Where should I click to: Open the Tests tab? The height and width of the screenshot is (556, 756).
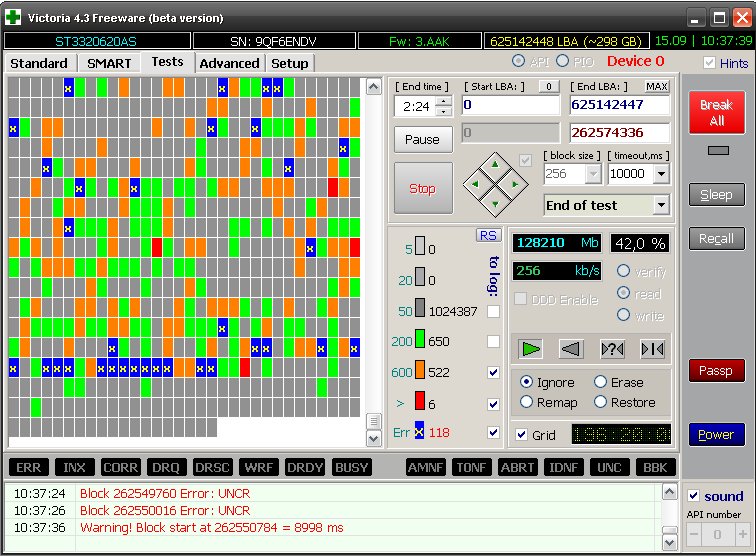[x=167, y=62]
